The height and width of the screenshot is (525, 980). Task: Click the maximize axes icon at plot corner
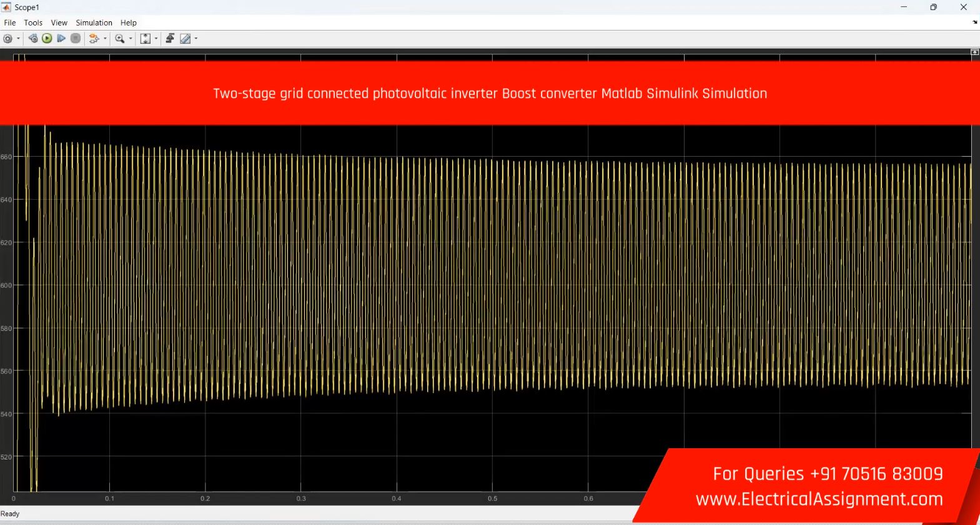974,52
